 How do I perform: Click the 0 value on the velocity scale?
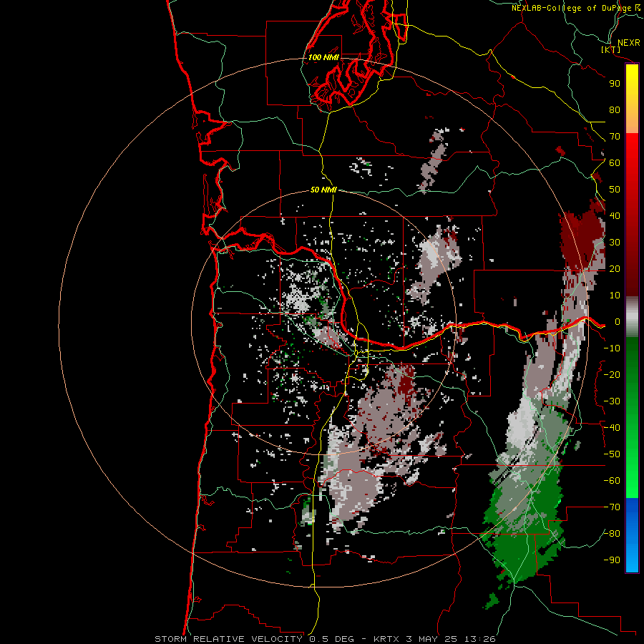click(617, 322)
